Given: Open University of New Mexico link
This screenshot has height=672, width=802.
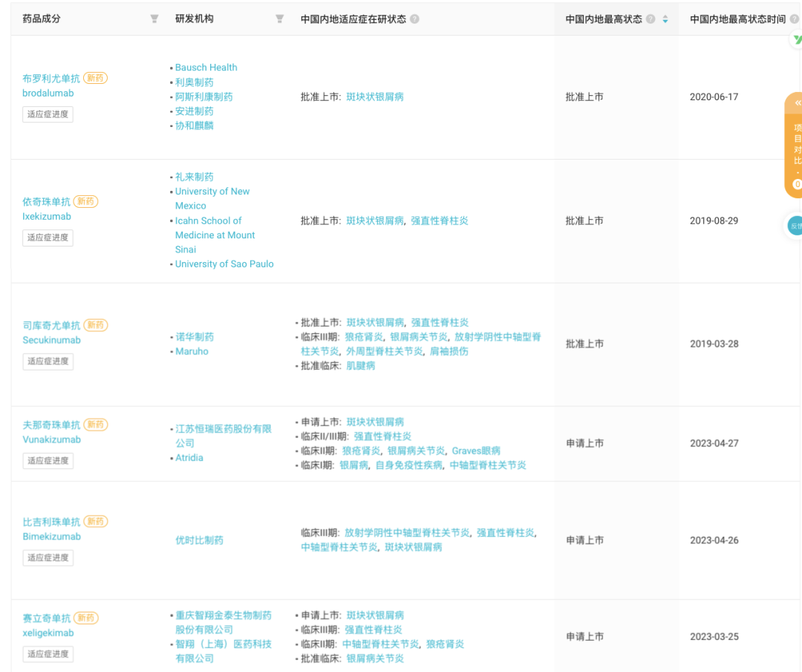Looking at the screenshot, I should pos(212,198).
